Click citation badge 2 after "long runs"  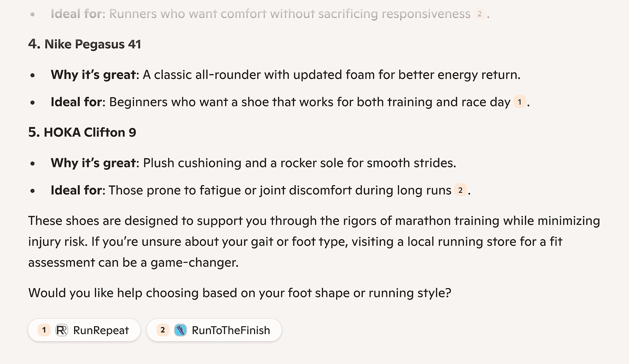click(460, 190)
